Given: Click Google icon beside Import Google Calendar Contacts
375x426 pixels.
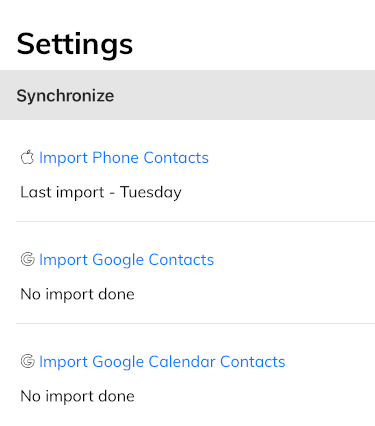Looking at the screenshot, I should pyautogui.click(x=27, y=361).
